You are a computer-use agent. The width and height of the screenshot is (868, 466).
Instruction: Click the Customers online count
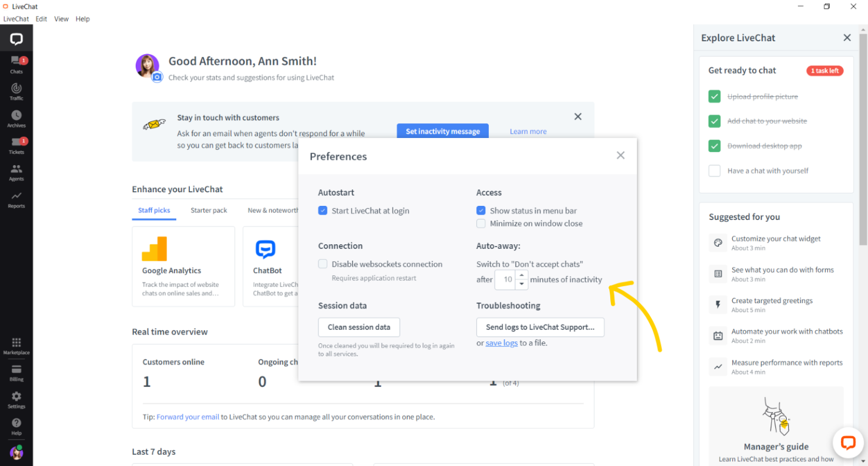point(147,382)
